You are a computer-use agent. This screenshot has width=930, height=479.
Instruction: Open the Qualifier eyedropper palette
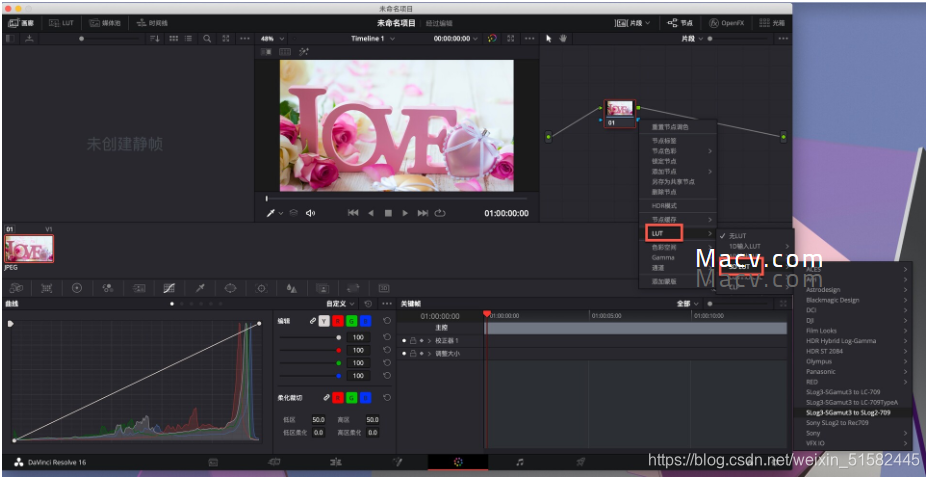click(x=200, y=288)
